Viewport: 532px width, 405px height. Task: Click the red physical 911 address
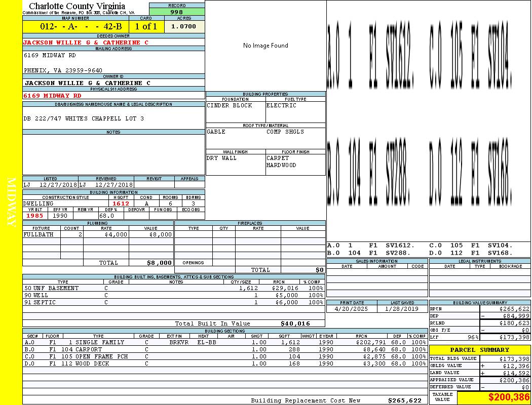(52, 96)
